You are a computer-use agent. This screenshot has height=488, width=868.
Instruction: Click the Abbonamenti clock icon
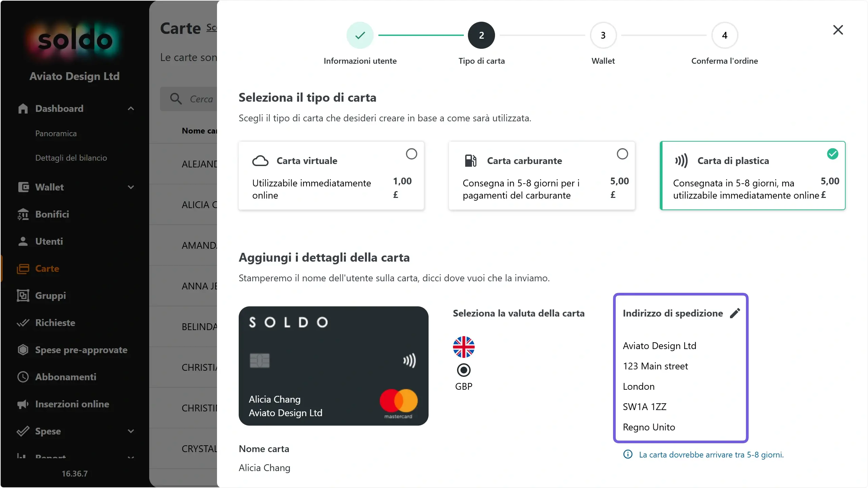23,377
